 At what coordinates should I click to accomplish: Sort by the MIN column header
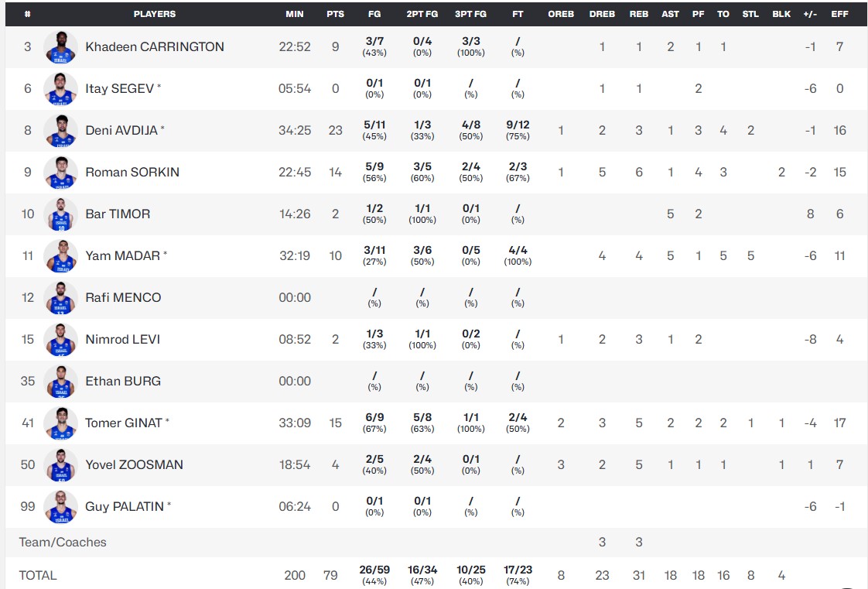(295, 14)
